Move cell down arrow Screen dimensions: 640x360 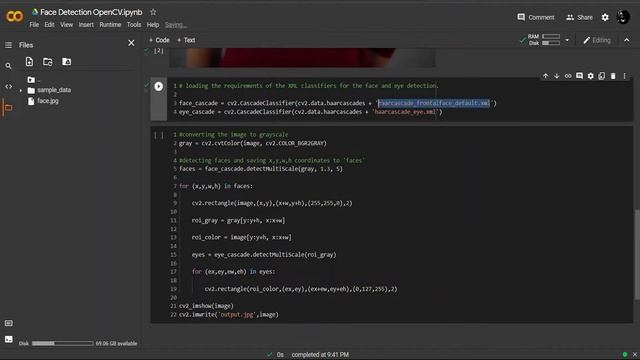pyautogui.click(x=556, y=76)
